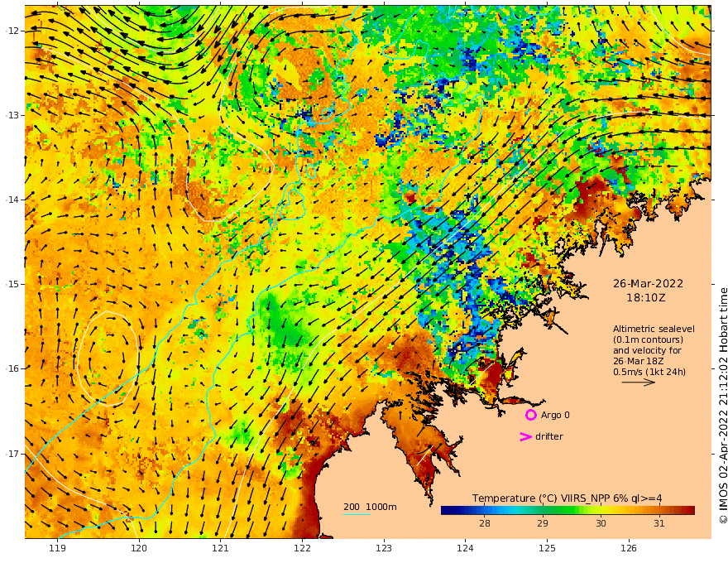This screenshot has width=728, height=563.
Task: Click the 0.5m/s velocity reference arrow
Action: (638, 383)
